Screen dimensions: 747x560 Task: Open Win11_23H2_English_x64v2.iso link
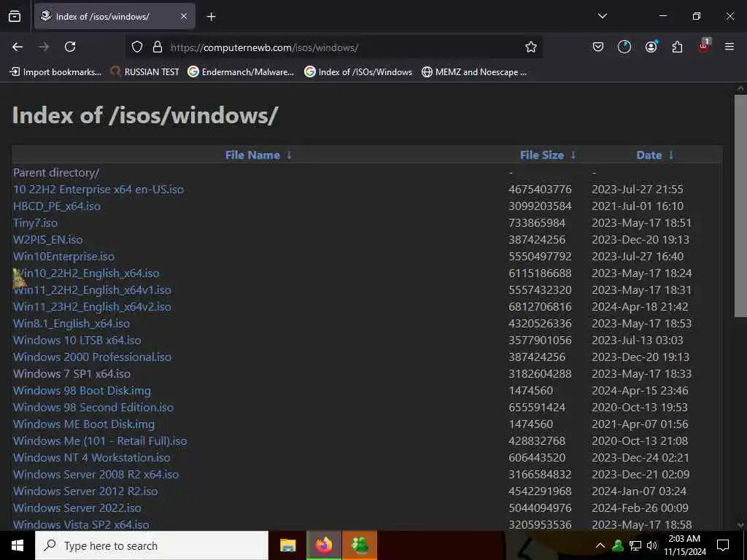click(92, 307)
